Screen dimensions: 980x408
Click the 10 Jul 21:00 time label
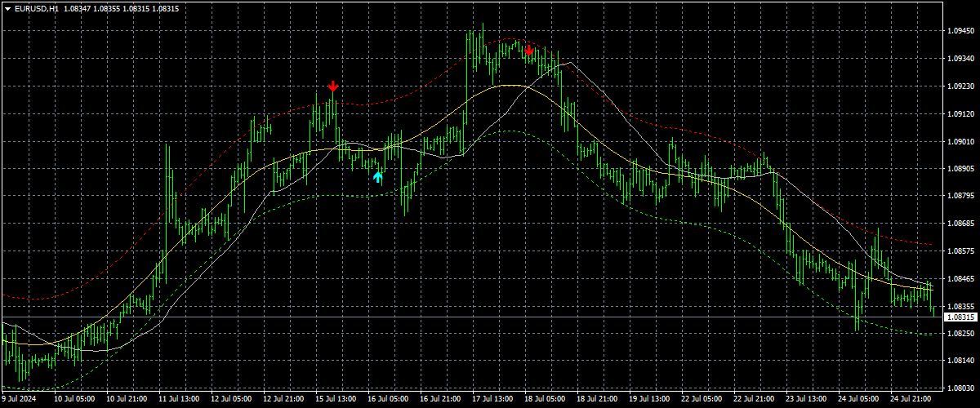pyautogui.click(x=127, y=400)
